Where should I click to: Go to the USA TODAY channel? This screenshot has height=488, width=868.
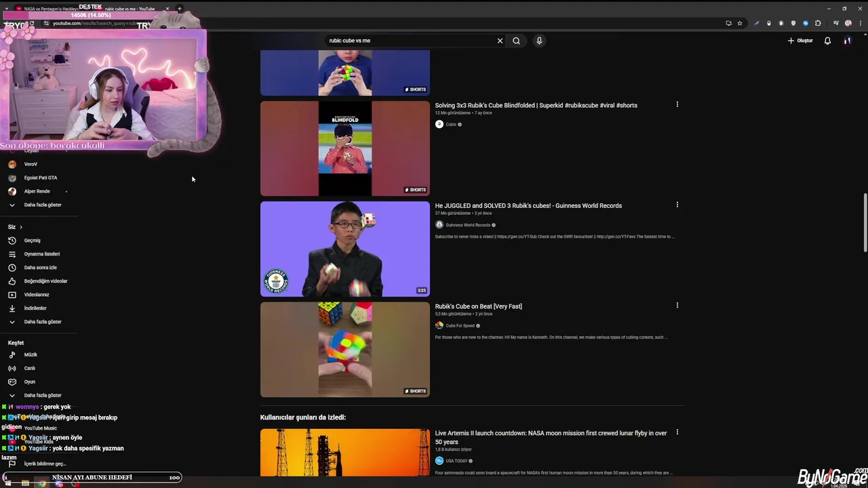pos(456,461)
